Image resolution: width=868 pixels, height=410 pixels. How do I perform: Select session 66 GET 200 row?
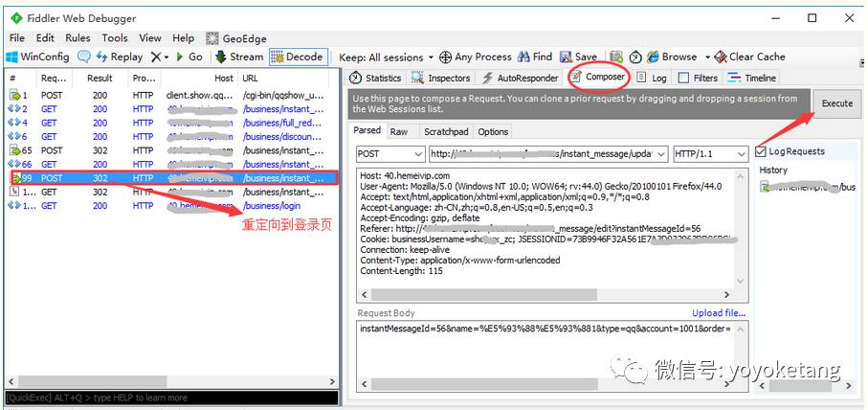pos(171,165)
